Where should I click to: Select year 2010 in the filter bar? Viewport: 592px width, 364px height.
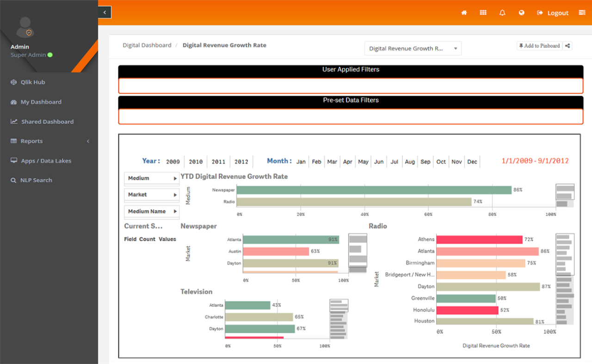(x=195, y=162)
